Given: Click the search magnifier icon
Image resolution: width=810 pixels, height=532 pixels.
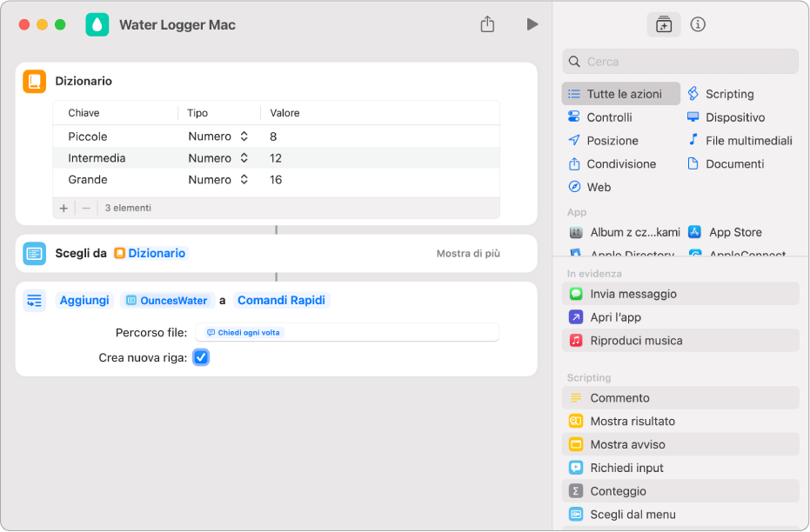Looking at the screenshot, I should tap(574, 62).
